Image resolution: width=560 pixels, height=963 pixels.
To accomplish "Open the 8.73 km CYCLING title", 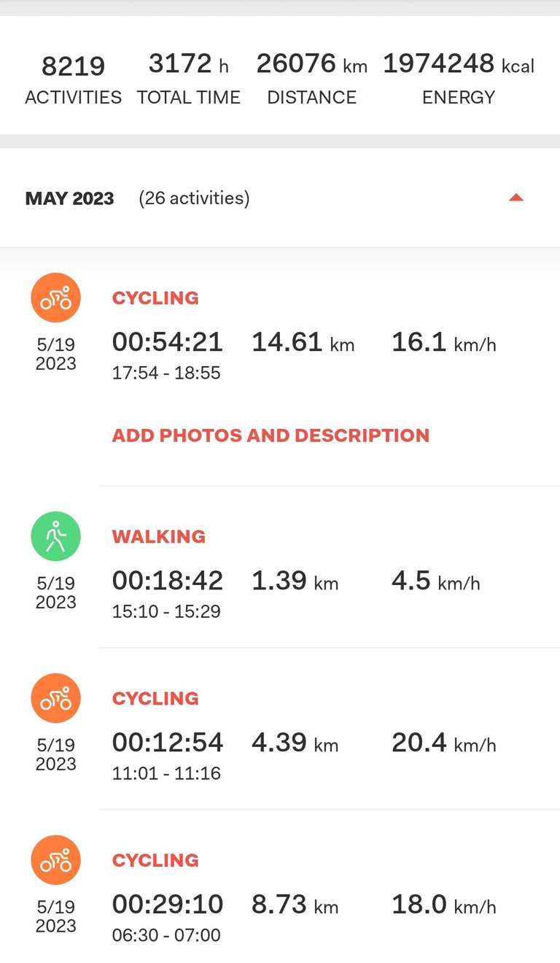I will coord(155,860).
